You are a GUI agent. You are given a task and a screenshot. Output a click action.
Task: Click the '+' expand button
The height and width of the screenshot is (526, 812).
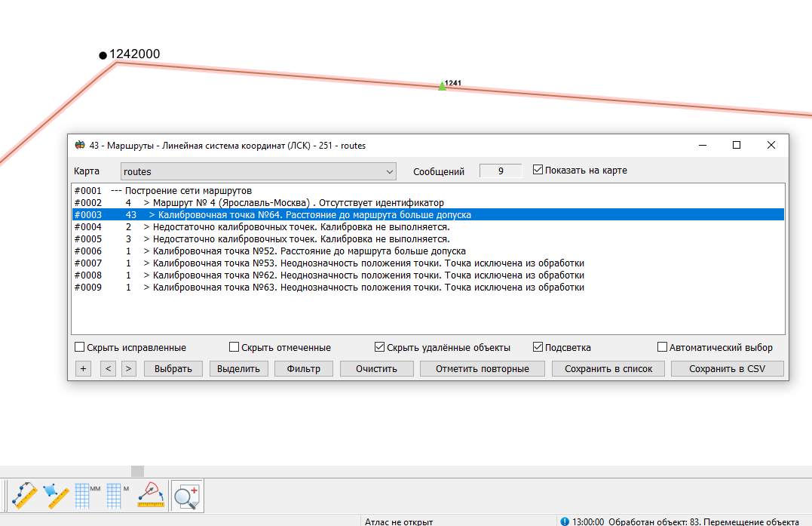pyautogui.click(x=83, y=369)
